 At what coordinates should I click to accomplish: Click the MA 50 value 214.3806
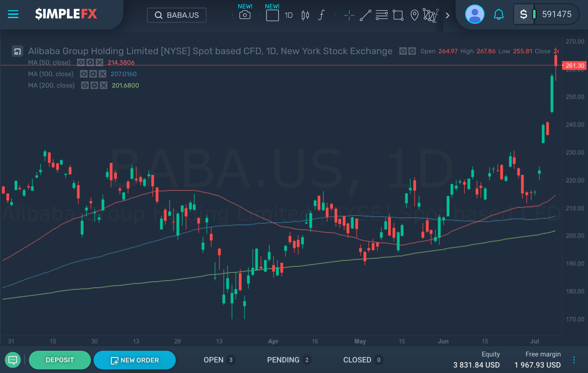pos(121,63)
